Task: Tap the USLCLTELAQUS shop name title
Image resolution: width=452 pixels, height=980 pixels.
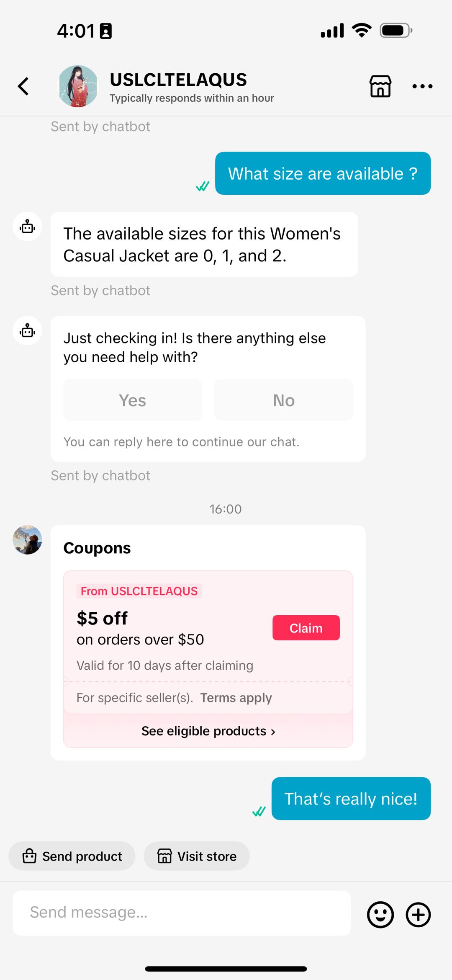Action: click(x=178, y=80)
